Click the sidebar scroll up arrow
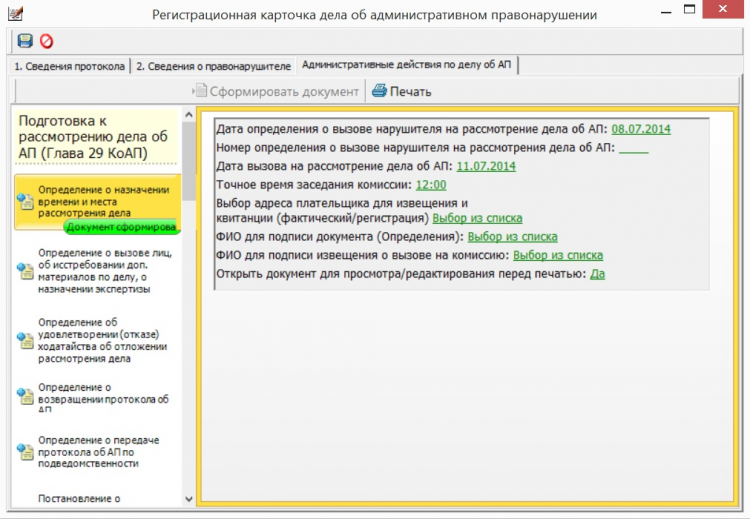This screenshot has width=750, height=519. coord(189,115)
